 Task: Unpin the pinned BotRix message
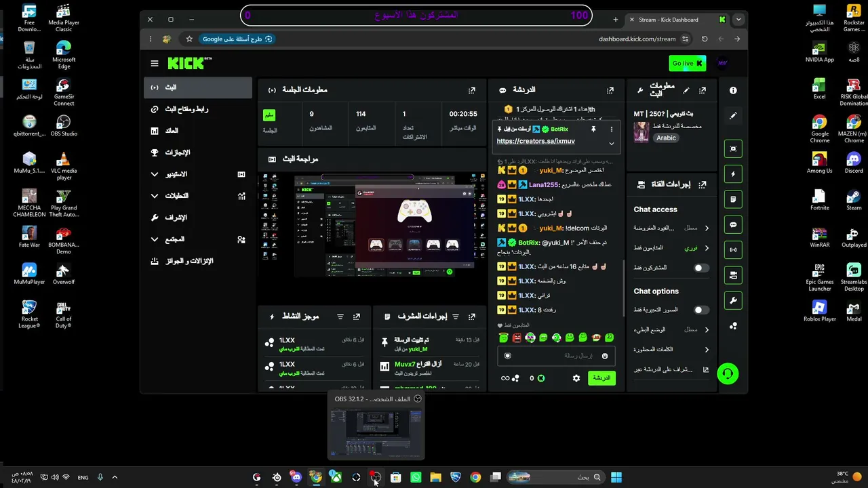pos(593,129)
